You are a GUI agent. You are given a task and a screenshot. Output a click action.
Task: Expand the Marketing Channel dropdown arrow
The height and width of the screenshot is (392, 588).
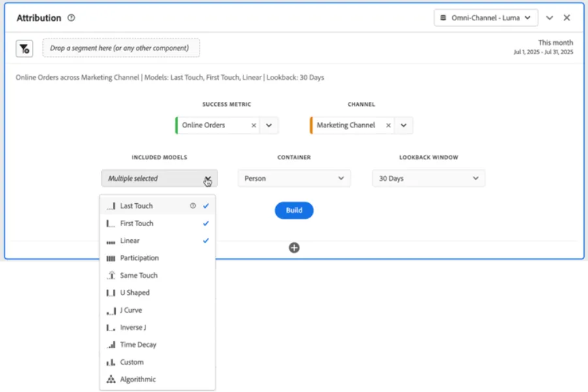tap(403, 125)
